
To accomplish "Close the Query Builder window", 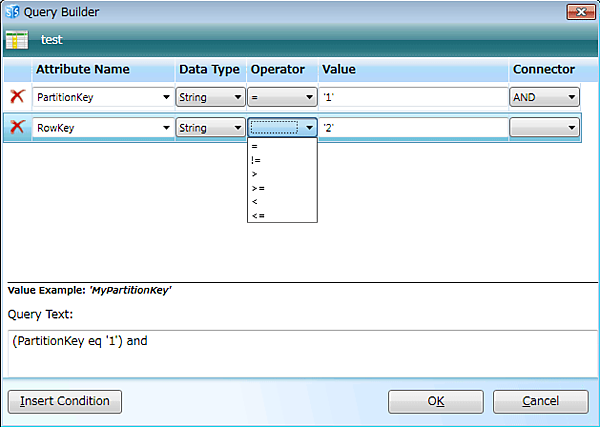I will click(x=580, y=12).
